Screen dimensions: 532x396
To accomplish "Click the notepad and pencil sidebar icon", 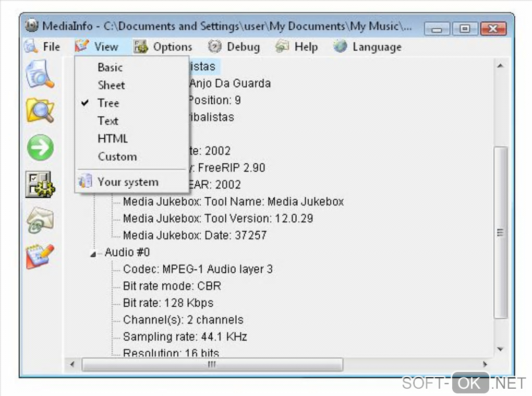I will click(40, 256).
